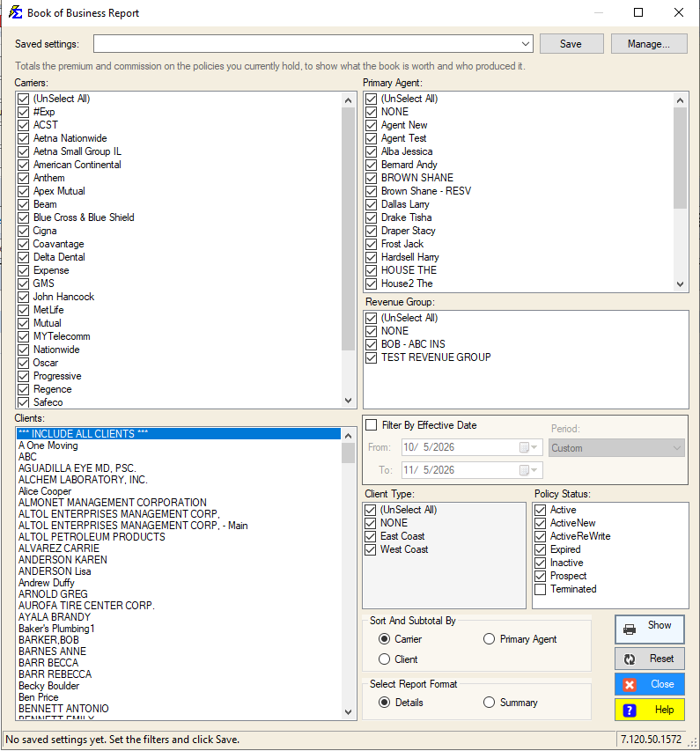Click down arrow of Clients list scrollbar
700x751 pixels.
(349, 712)
